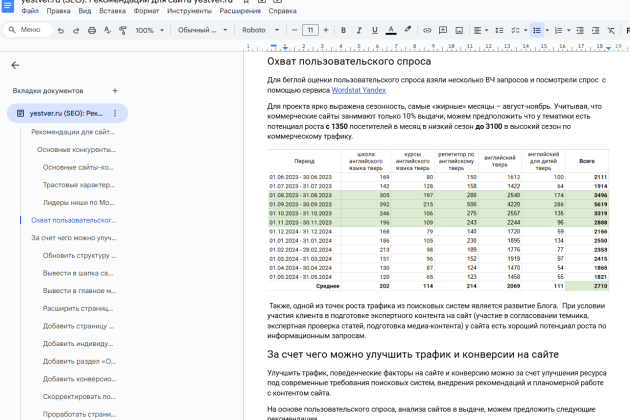
Task: Close the outline with the back arrow
Action: pos(15,65)
